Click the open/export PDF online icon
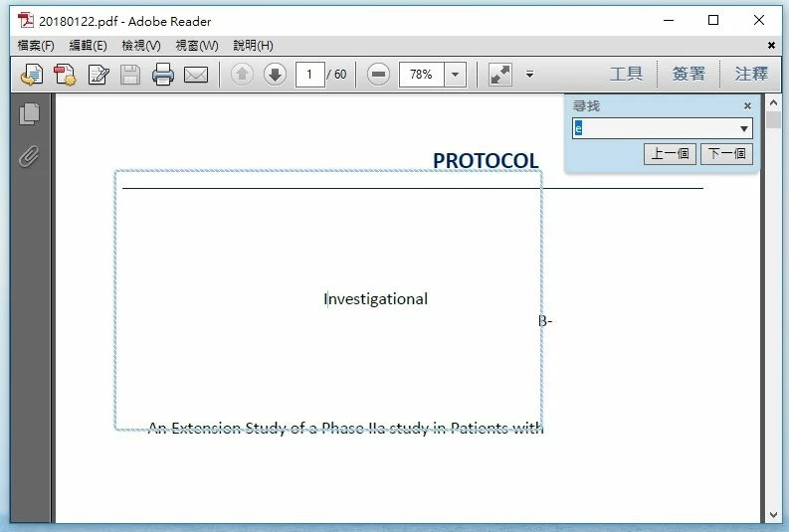 pos(31,75)
